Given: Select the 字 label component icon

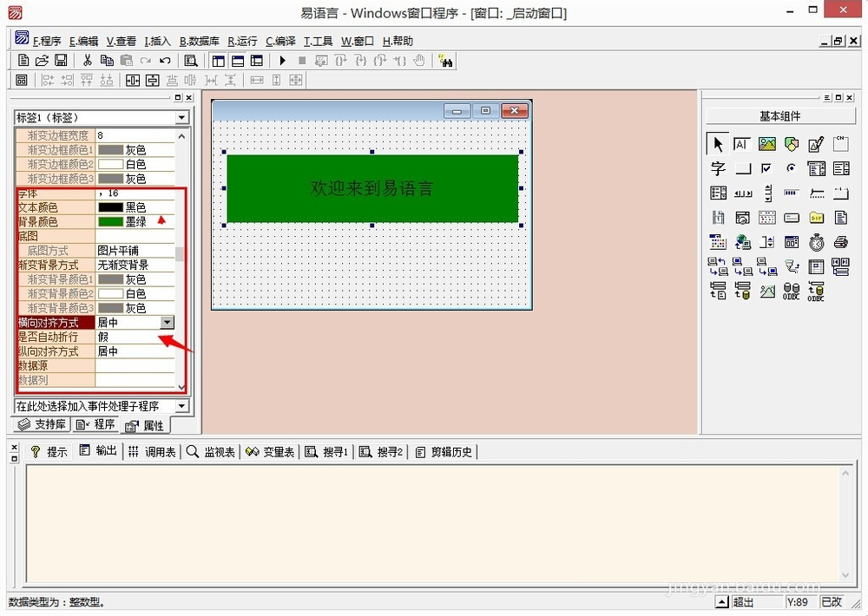Looking at the screenshot, I should point(718,168).
